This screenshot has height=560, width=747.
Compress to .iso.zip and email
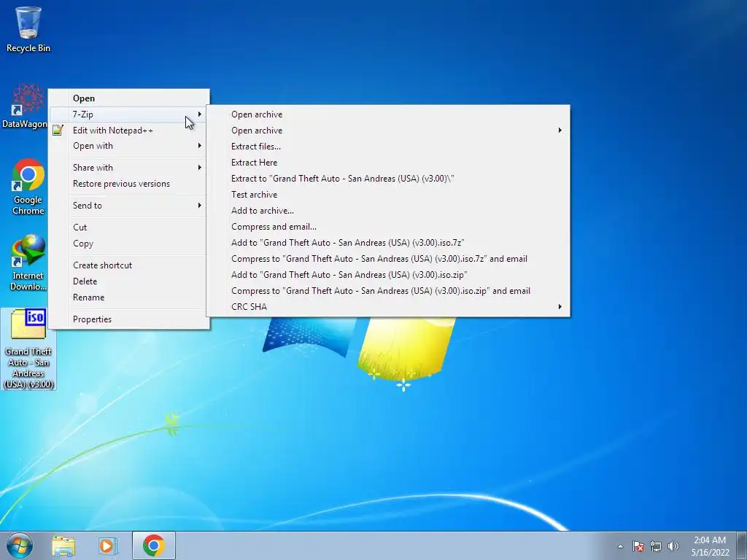(x=388, y=291)
